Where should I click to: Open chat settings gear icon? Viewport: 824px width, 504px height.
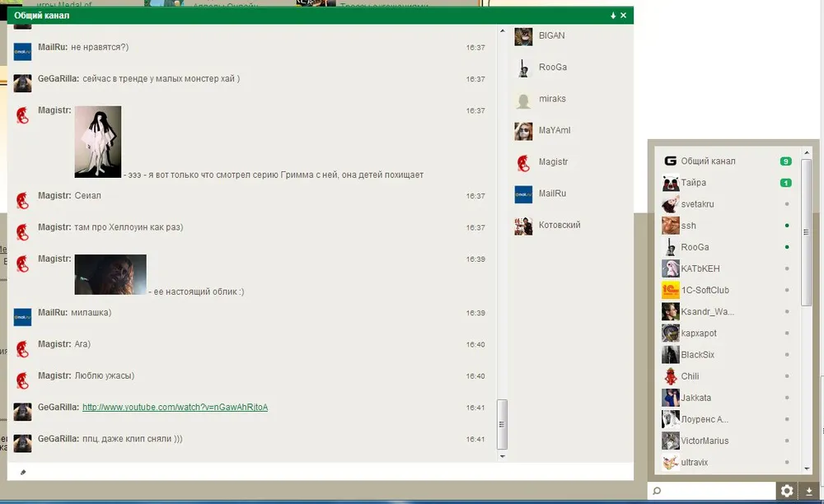pos(787,491)
